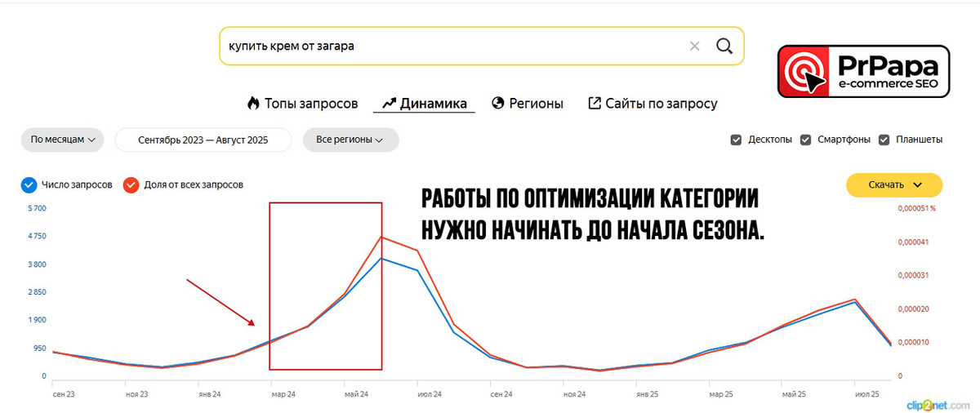Image resolution: width=980 pixels, height=413 pixels.
Task: Expand the По месяцам period dropdown
Action: (x=62, y=140)
